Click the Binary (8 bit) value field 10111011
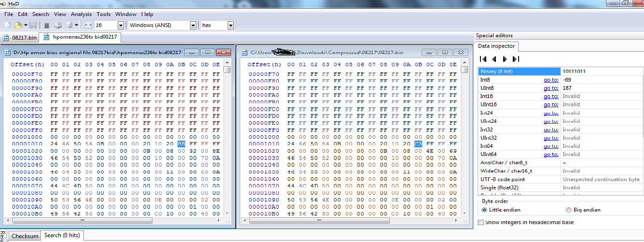The image size is (644, 242). coord(602,71)
